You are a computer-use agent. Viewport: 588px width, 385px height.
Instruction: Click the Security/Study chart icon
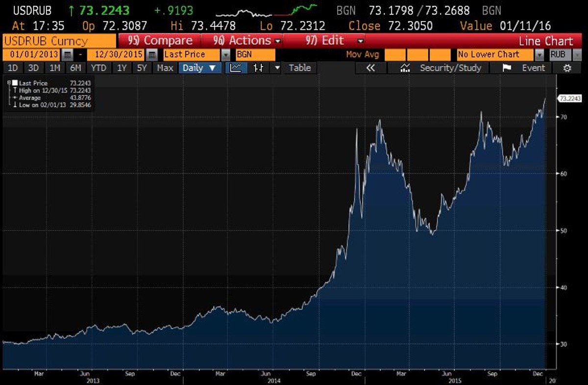coord(405,68)
